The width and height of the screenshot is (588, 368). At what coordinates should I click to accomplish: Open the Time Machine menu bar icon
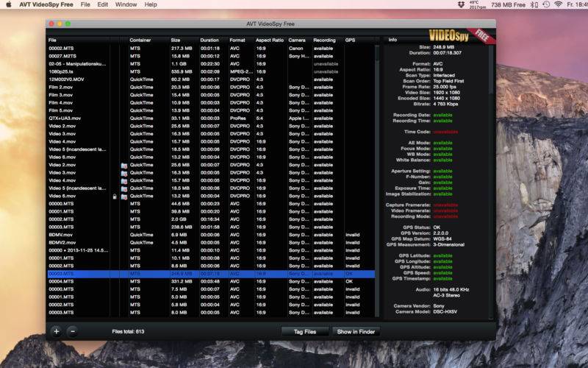pos(546,4)
